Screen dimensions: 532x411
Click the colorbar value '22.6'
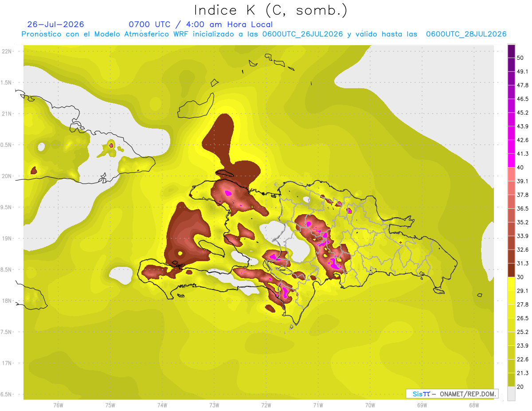point(522,360)
